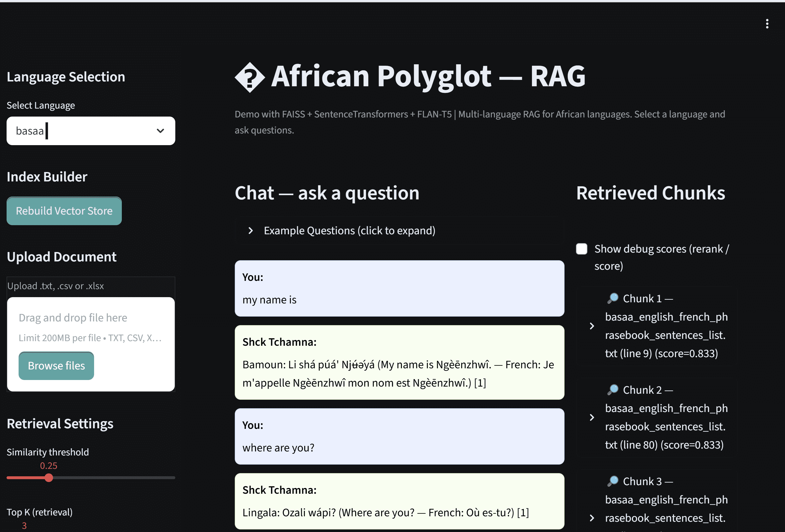Click the Similarity threshold slider handle
The width and height of the screenshot is (785, 532).
49,478
